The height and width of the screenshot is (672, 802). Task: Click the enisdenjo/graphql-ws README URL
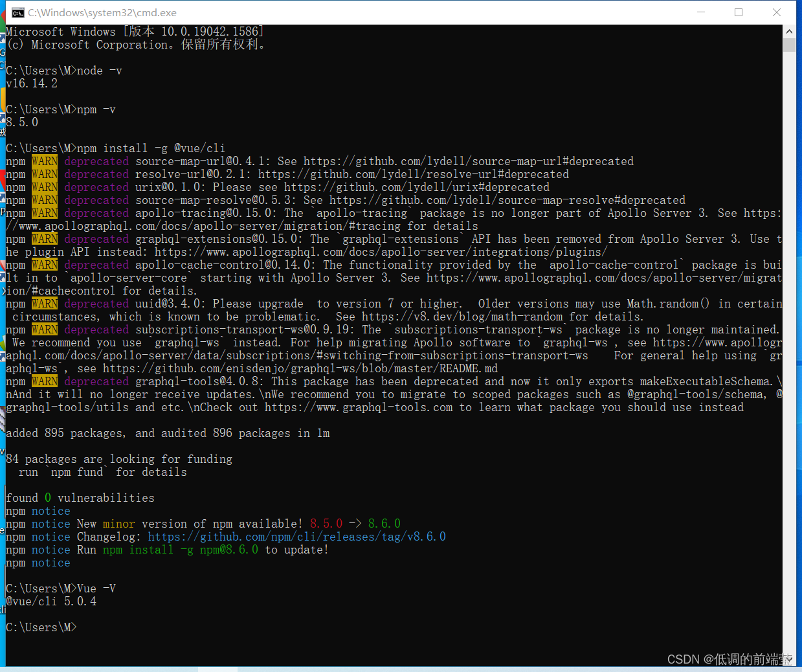pyautogui.click(x=300, y=368)
